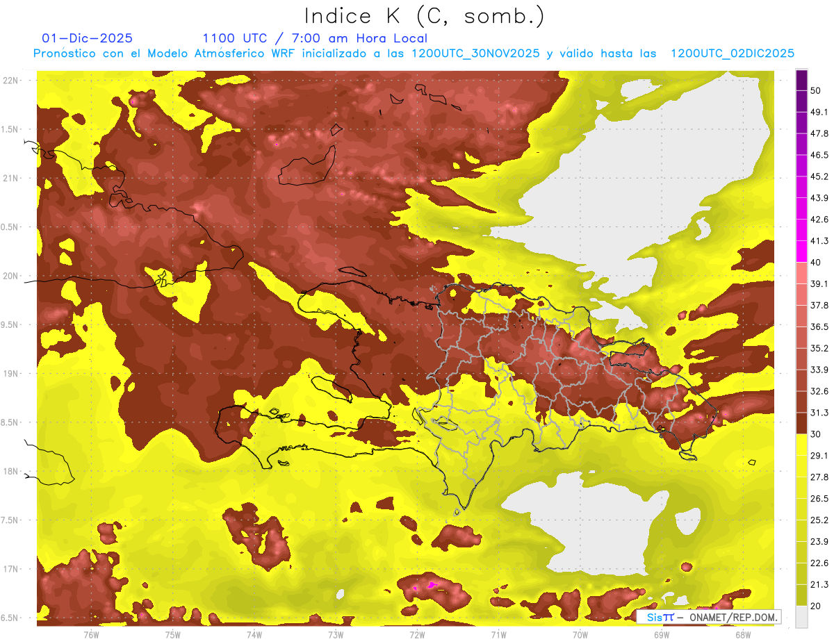Click the '40' colorbar label
The image size is (834, 644).
(x=817, y=263)
